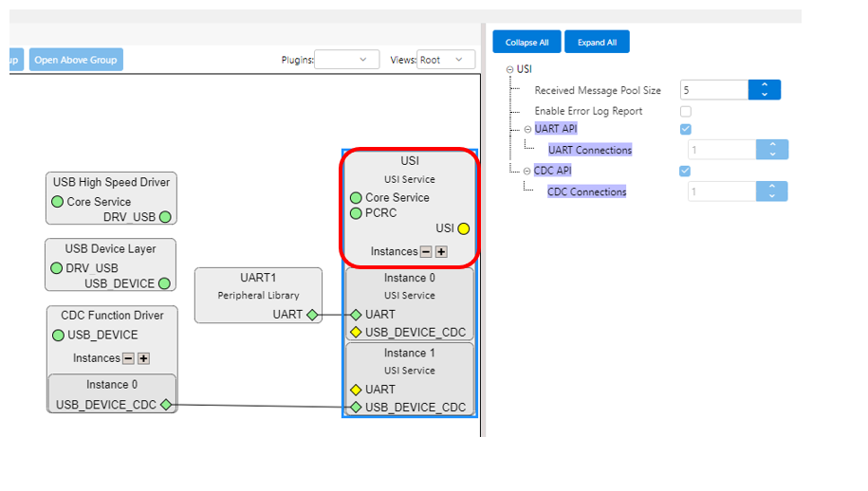
Task: Collapse the CDC API tree node
Action: pyautogui.click(x=527, y=171)
